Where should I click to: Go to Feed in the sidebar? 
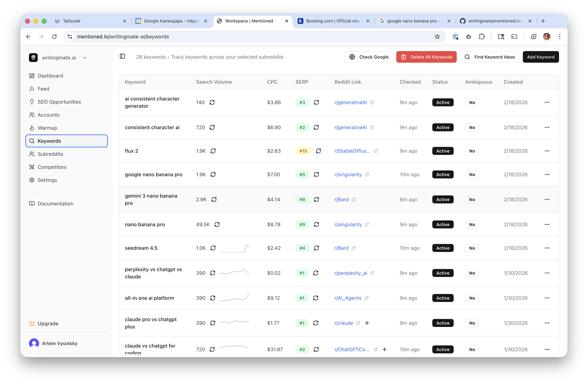[x=66, y=89]
